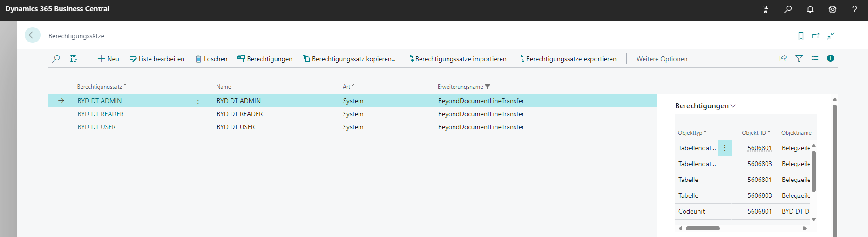Bookmark this page with bookmark icon
The image size is (868, 237).
[800, 36]
